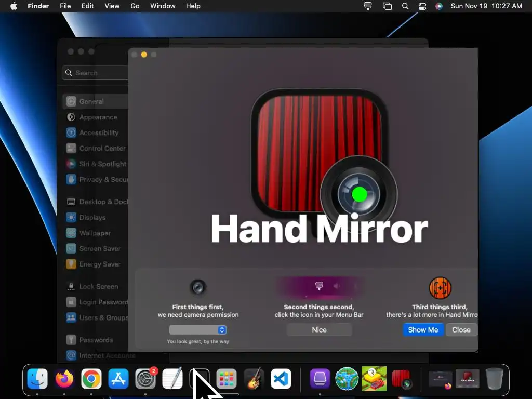Image resolution: width=532 pixels, height=399 pixels.
Task: Activate Siri from the menu bar
Action: pyautogui.click(x=439, y=6)
